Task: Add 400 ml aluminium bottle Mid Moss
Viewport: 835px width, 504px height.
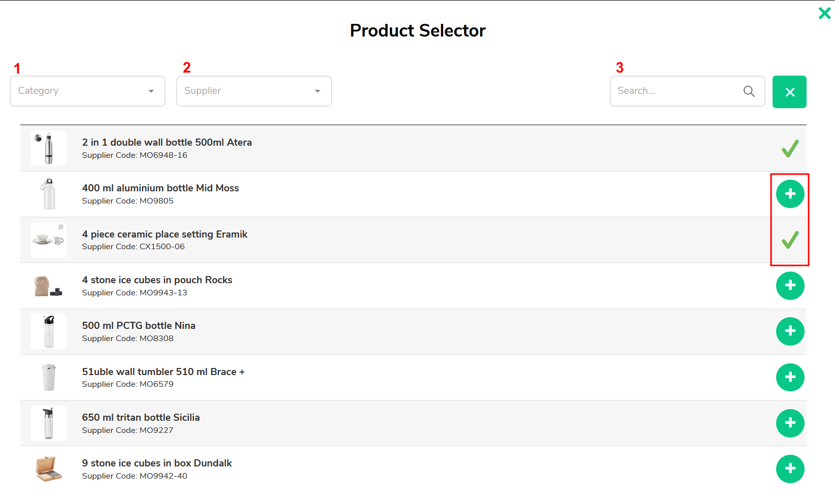Action: [790, 194]
